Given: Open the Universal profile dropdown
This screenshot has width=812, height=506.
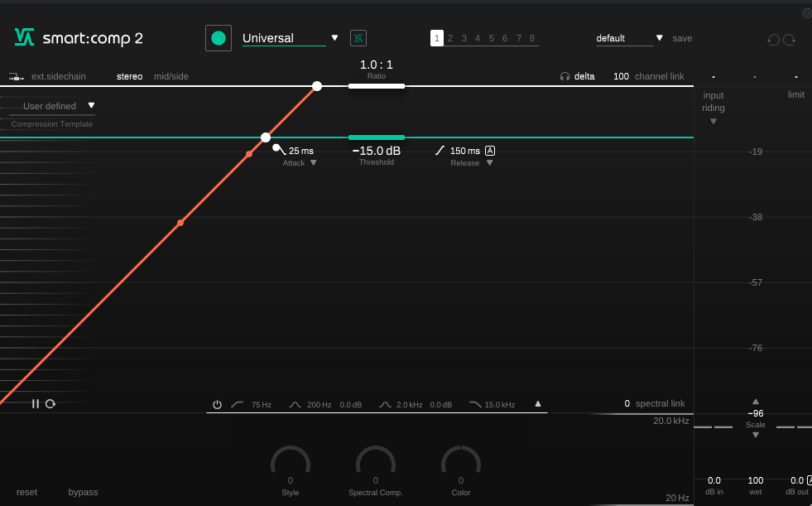Looking at the screenshot, I should [x=334, y=38].
